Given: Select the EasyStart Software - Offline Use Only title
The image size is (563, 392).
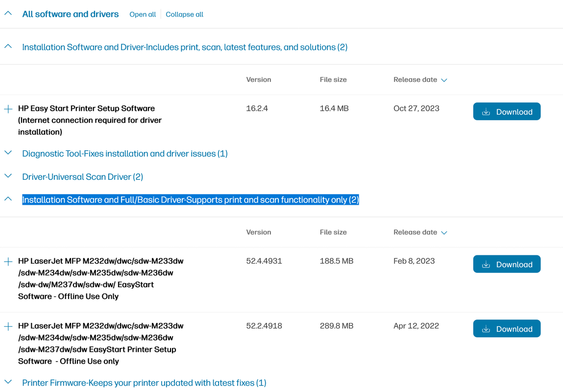Looking at the screenshot, I should [101, 278].
